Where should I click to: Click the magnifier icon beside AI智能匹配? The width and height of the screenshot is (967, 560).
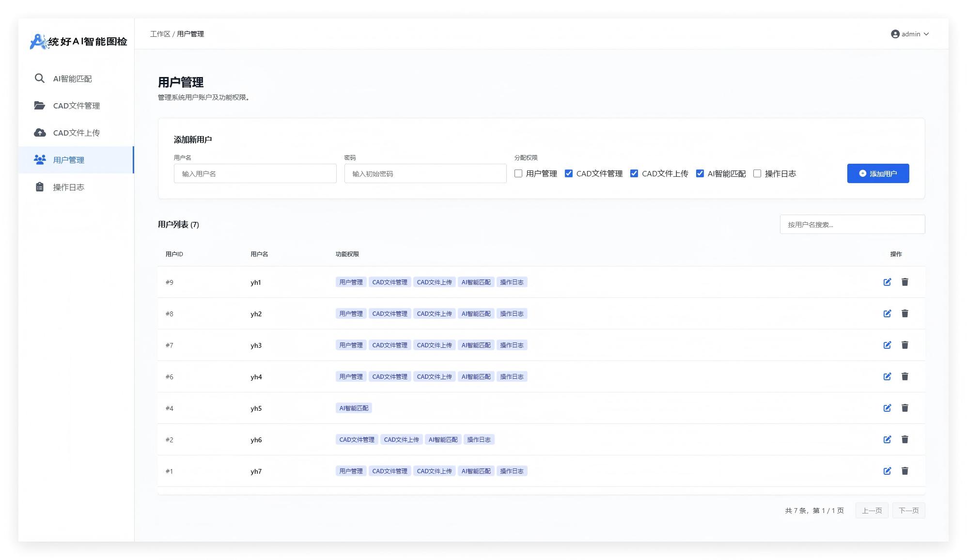click(40, 78)
